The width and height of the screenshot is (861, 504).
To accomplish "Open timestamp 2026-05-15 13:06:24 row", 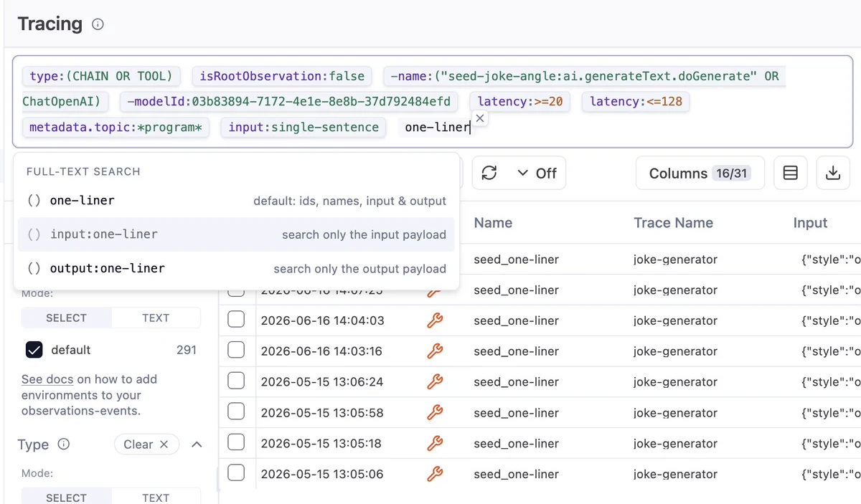I will pyautogui.click(x=322, y=382).
